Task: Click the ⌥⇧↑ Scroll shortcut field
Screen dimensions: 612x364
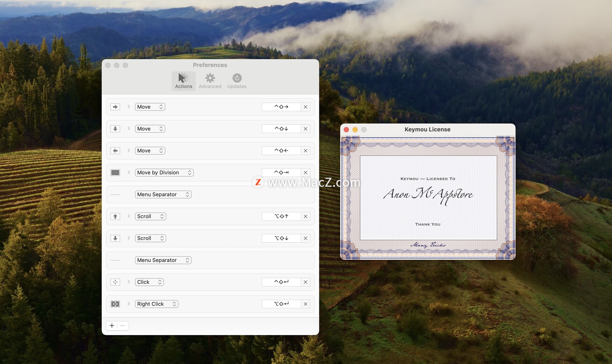Action: point(281,217)
